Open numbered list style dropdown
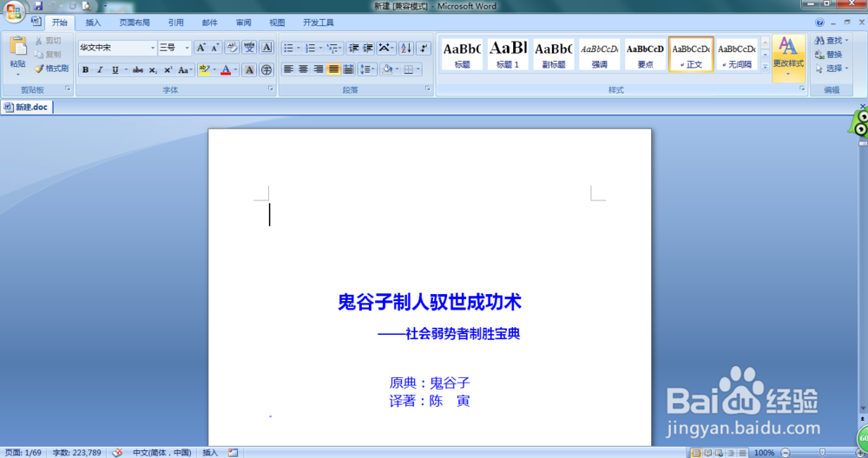The width and height of the screenshot is (868, 458). [321, 48]
